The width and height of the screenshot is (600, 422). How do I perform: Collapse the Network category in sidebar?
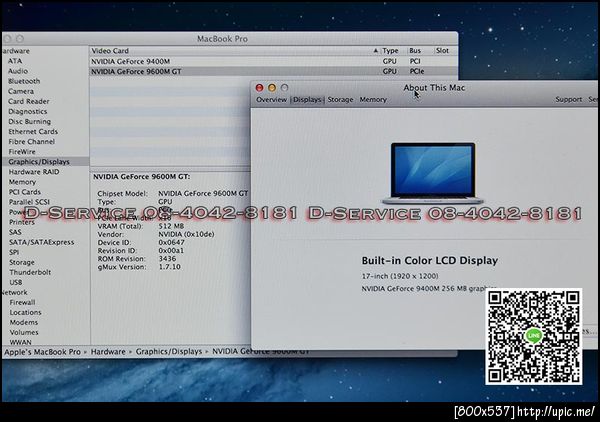pyautogui.click(x=14, y=292)
